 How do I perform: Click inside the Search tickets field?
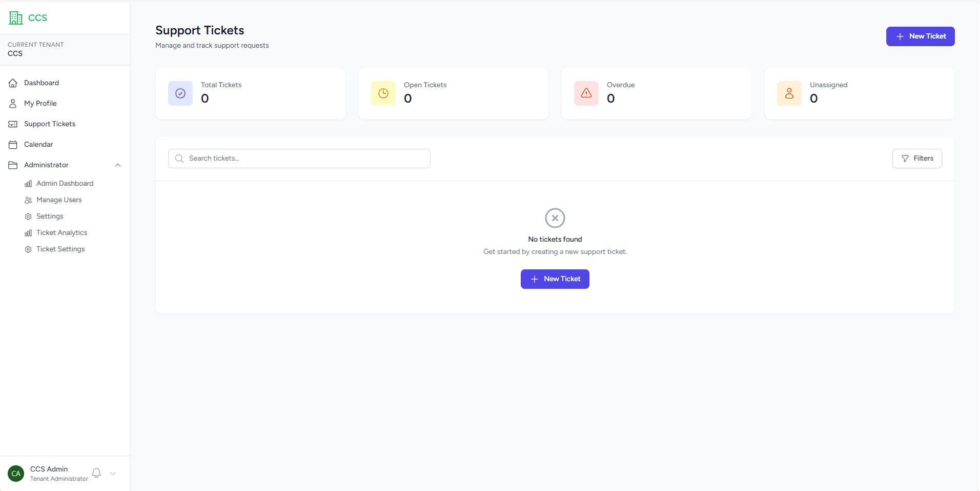[x=299, y=158]
